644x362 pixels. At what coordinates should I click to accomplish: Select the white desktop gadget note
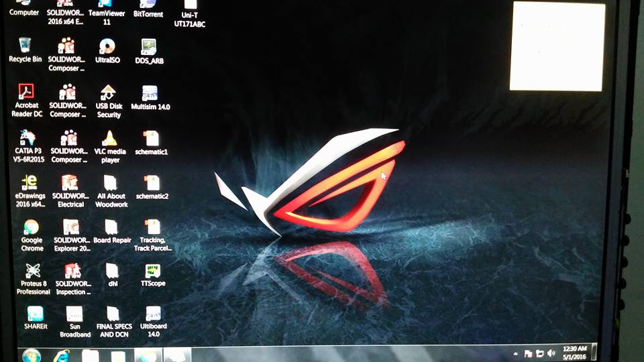click(x=557, y=46)
